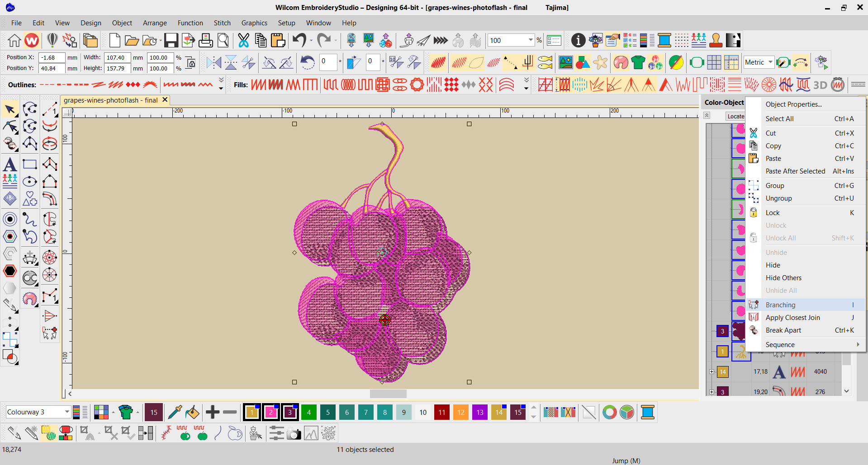Click the Select Object arrow tool
Image resolution: width=868 pixels, height=465 pixels.
[x=9, y=109]
